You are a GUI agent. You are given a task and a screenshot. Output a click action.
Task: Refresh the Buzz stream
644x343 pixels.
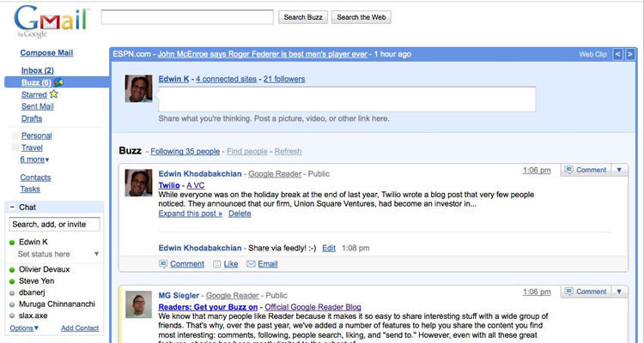[288, 151]
